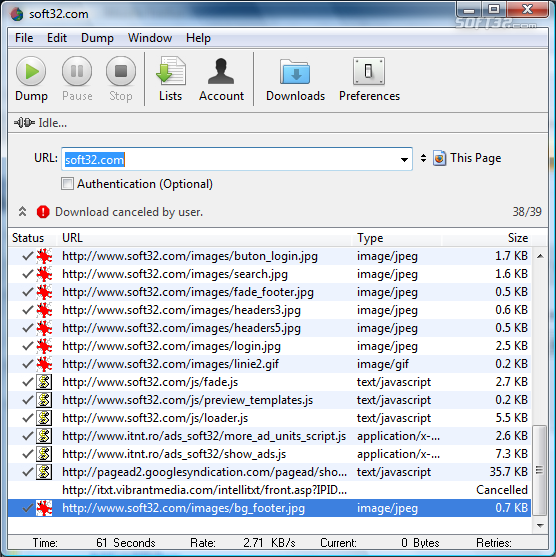Click the This Page button label

pyautogui.click(x=475, y=158)
